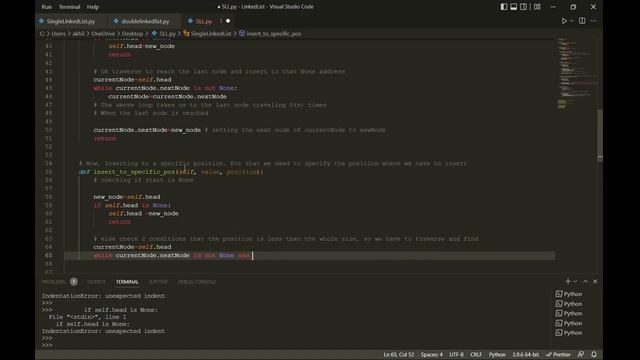Click line number 65 in the gutter

point(48,256)
